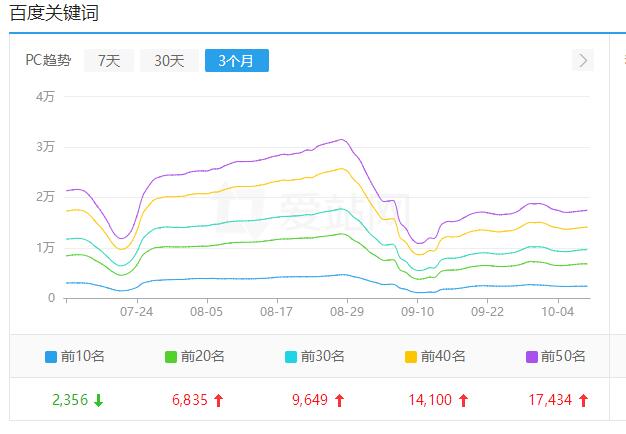Click the 1万 y-axis label
626x434 pixels.
coord(45,248)
